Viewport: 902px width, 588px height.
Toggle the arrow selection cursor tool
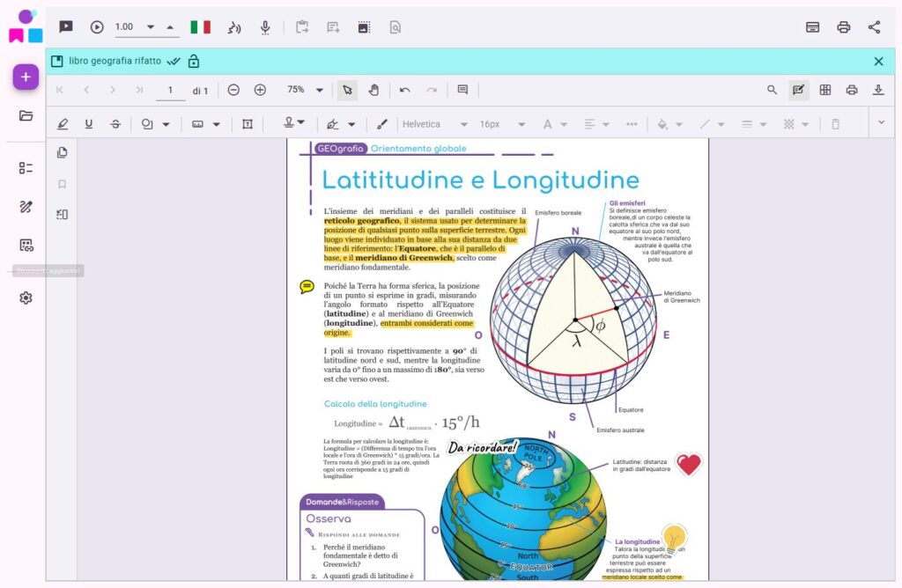pos(348,90)
